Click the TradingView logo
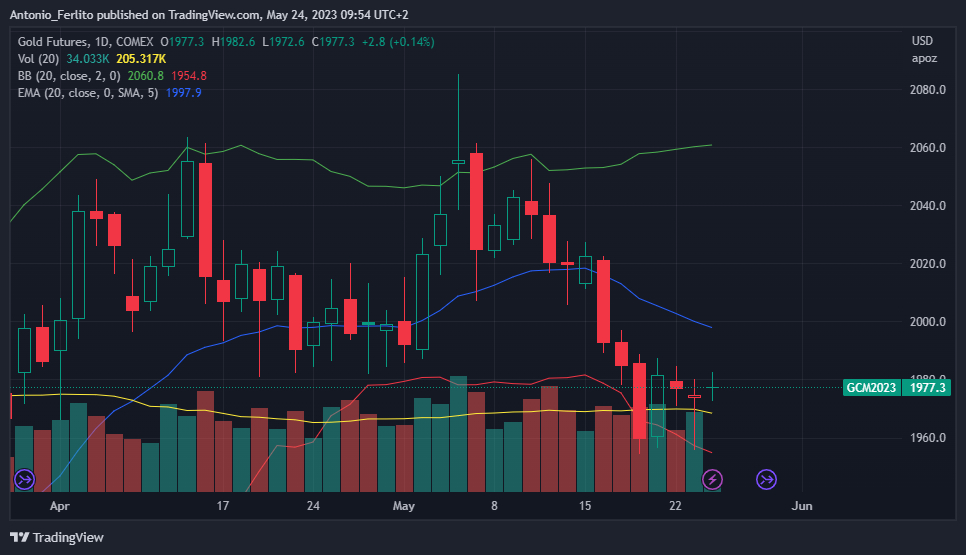The height and width of the screenshot is (555, 966). tap(58, 537)
